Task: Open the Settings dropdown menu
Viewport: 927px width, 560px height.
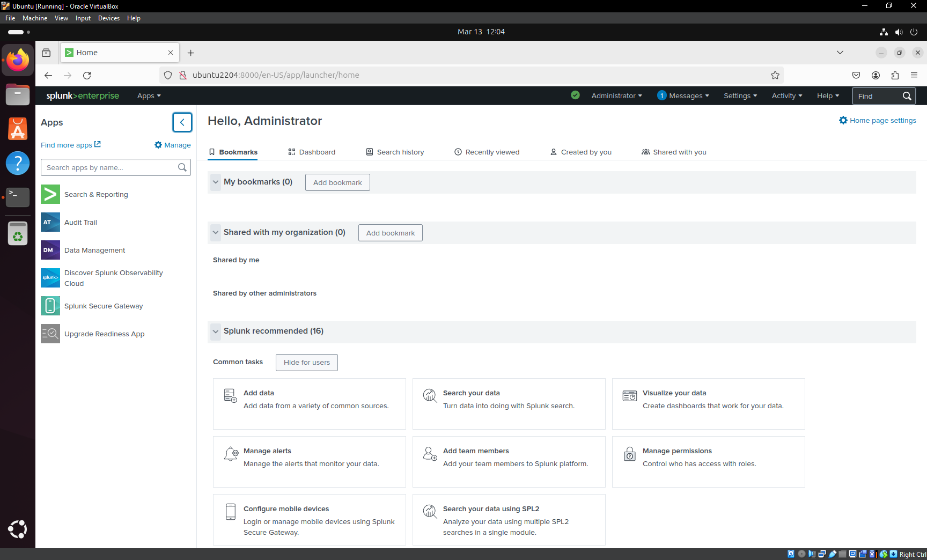Action: (740, 95)
